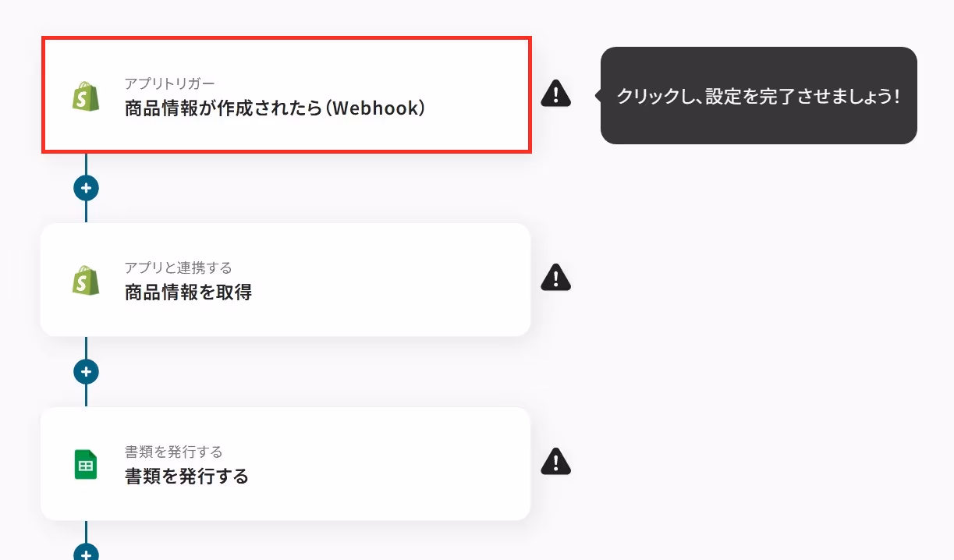Select the second Shopify action step card

pos(285,280)
